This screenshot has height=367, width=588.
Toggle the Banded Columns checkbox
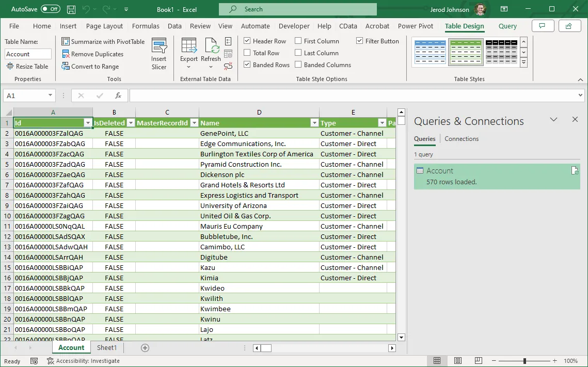[x=298, y=65]
